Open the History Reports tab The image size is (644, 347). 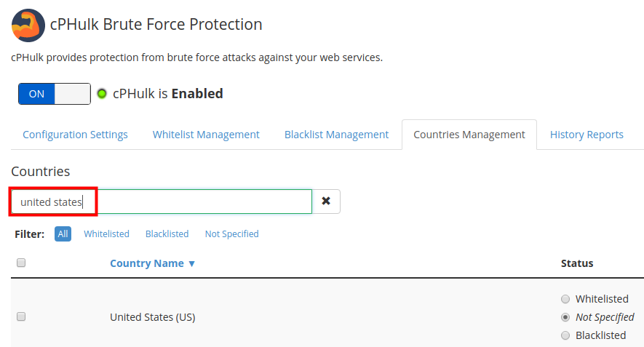(x=587, y=135)
